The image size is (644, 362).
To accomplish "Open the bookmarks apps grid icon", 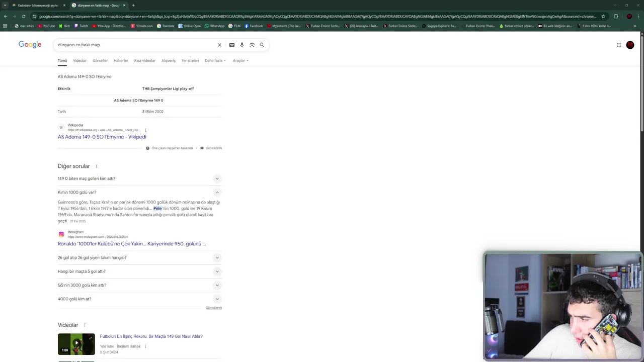I will click(x=5, y=26).
